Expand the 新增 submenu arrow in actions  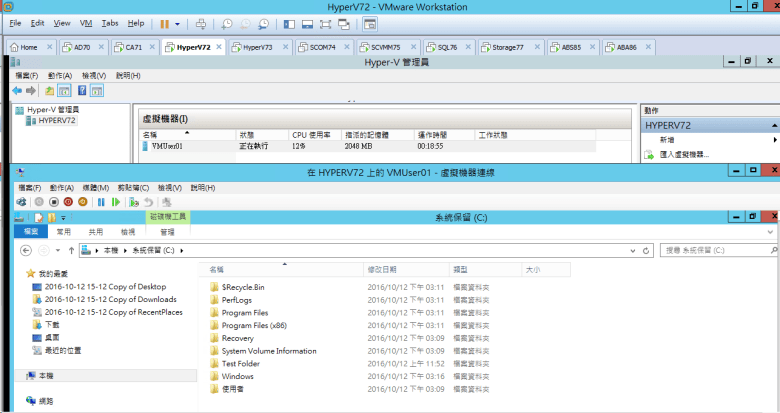(775, 140)
